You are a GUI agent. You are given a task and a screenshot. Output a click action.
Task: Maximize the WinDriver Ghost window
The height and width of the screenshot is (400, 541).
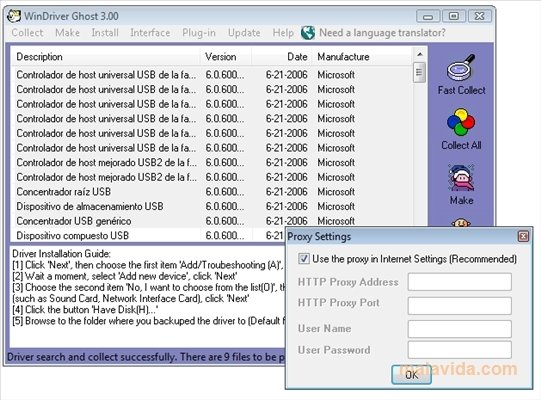pyautogui.click(x=453, y=16)
